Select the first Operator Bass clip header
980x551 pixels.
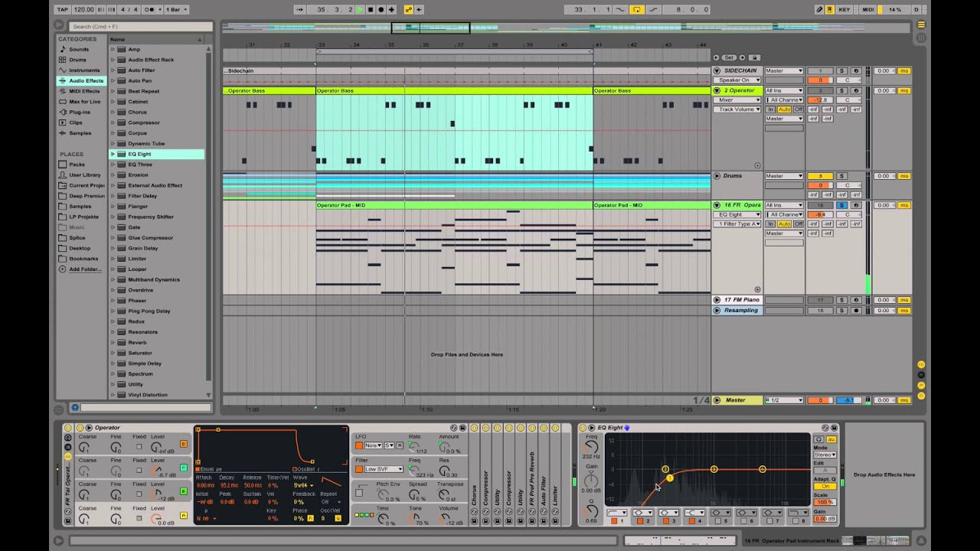pos(269,90)
